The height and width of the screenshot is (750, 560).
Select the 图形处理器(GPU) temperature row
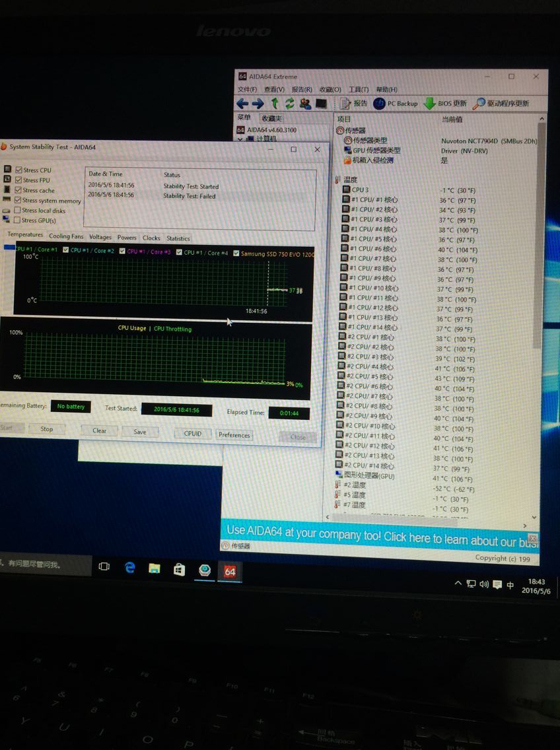(365, 475)
